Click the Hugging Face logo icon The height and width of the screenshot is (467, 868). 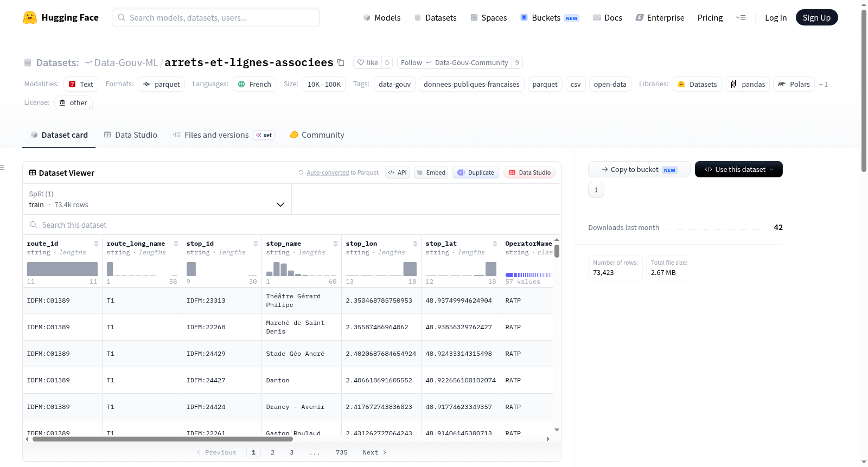[30, 17]
